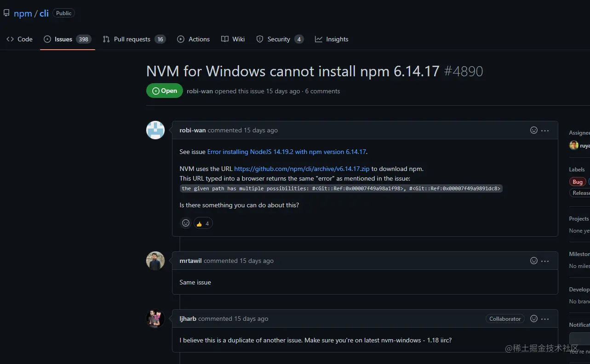This screenshot has width=590, height=364.
Task: Click the issue number #4890
Action: (x=464, y=71)
